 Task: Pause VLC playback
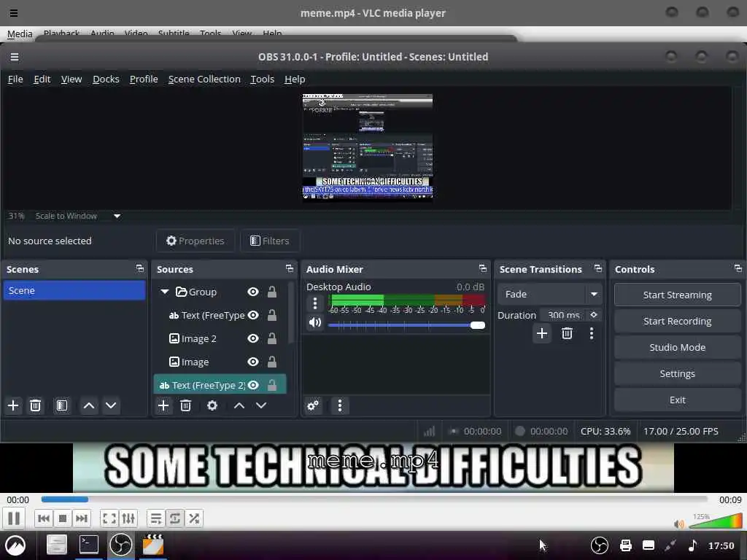[x=14, y=518]
